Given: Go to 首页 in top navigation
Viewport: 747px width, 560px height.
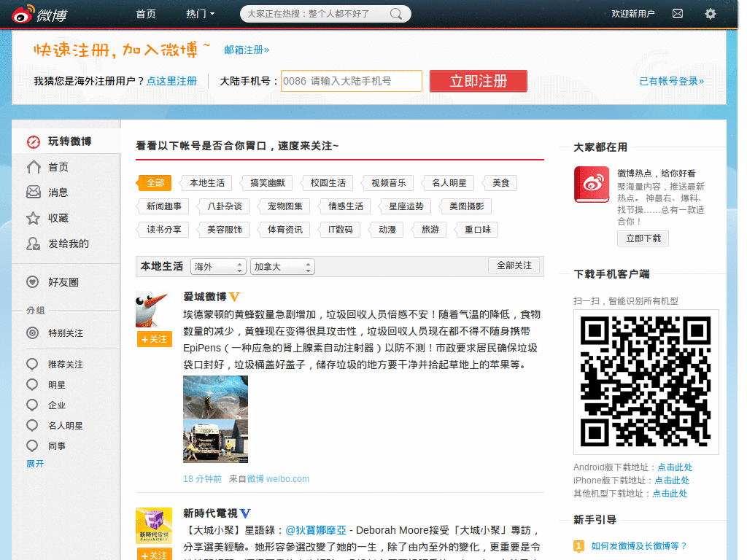Looking at the screenshot, I should [146, 14].
